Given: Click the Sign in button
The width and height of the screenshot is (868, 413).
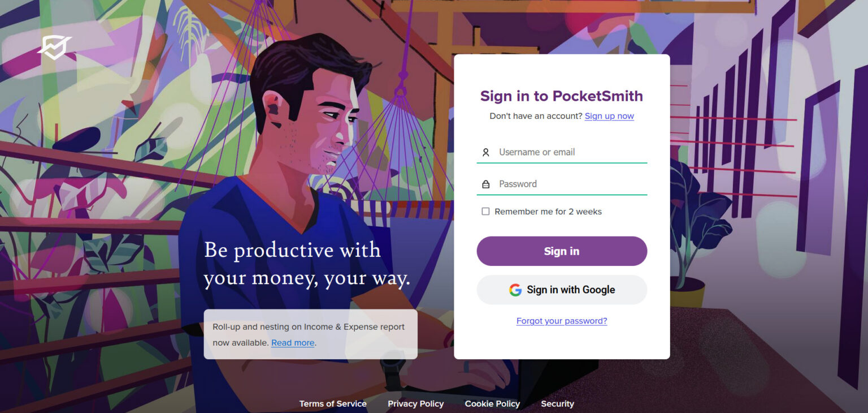Looking at the screenshot, I should click(561, 251).
